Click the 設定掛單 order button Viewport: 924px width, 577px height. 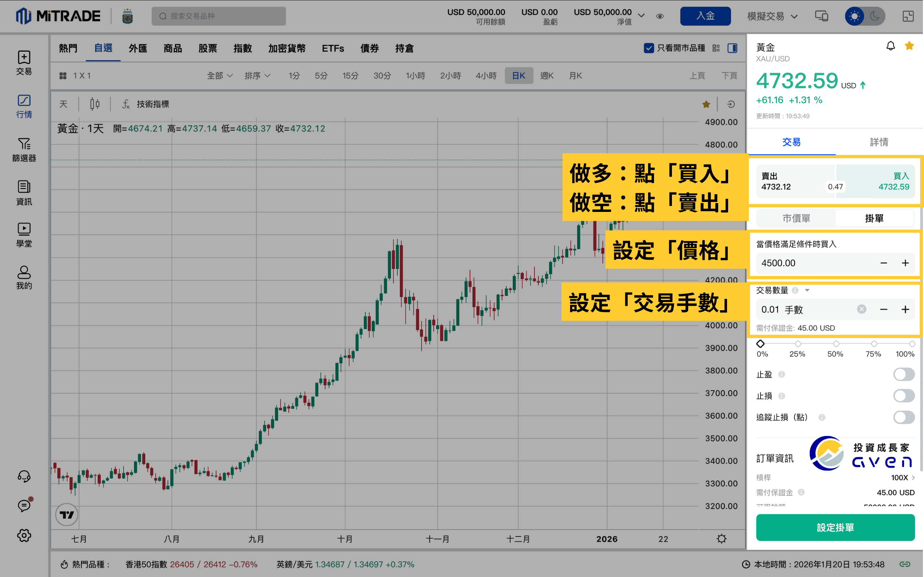click(x=835, y=527)
